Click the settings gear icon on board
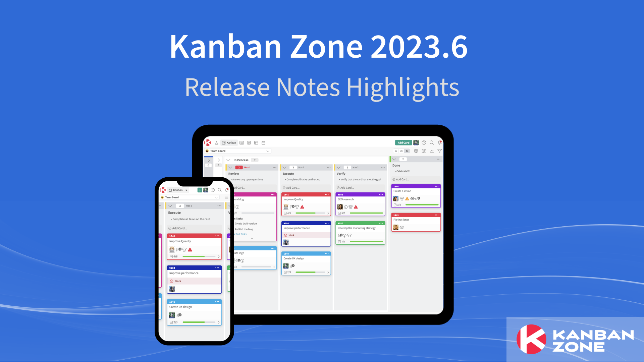Screen dimensions: 644x362 coord(416,151)
